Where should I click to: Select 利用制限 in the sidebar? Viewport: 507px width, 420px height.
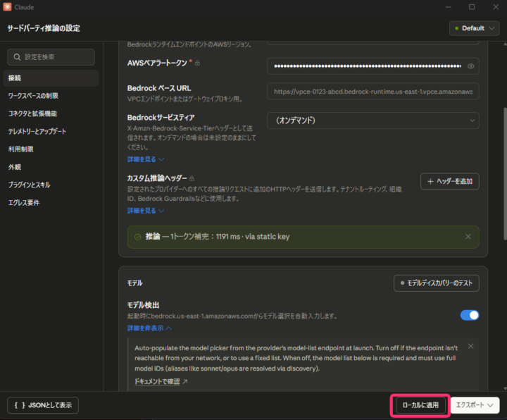pos(51,149)
